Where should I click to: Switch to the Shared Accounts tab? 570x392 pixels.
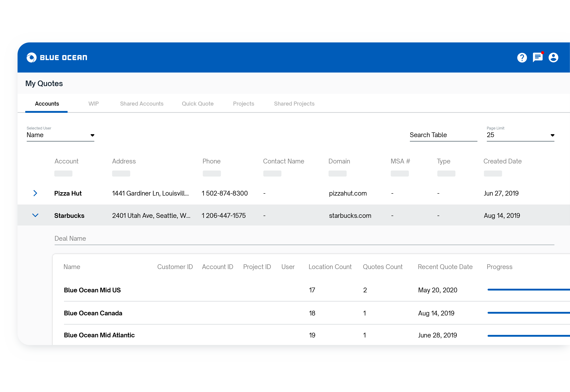142,104
